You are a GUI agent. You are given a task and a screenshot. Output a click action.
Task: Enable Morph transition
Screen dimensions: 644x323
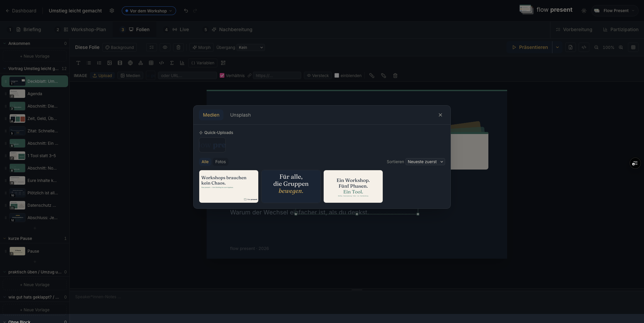pos(202,48)
